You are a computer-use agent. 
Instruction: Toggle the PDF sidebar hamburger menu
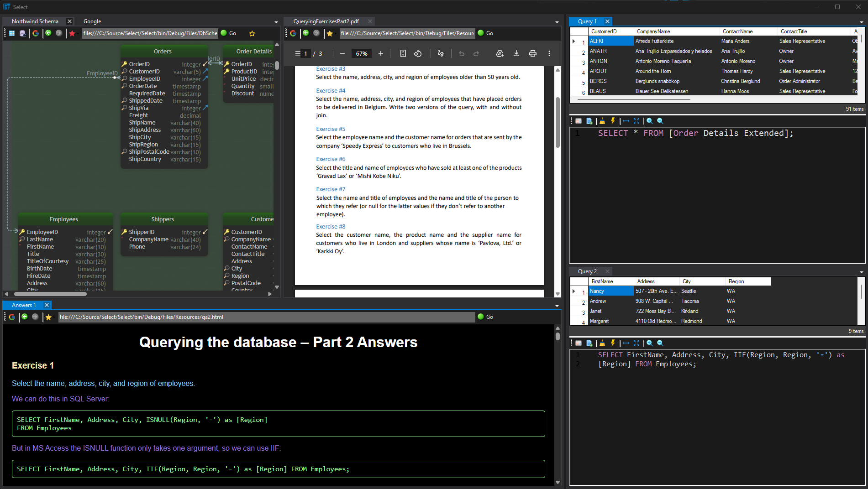click(298, 53)
